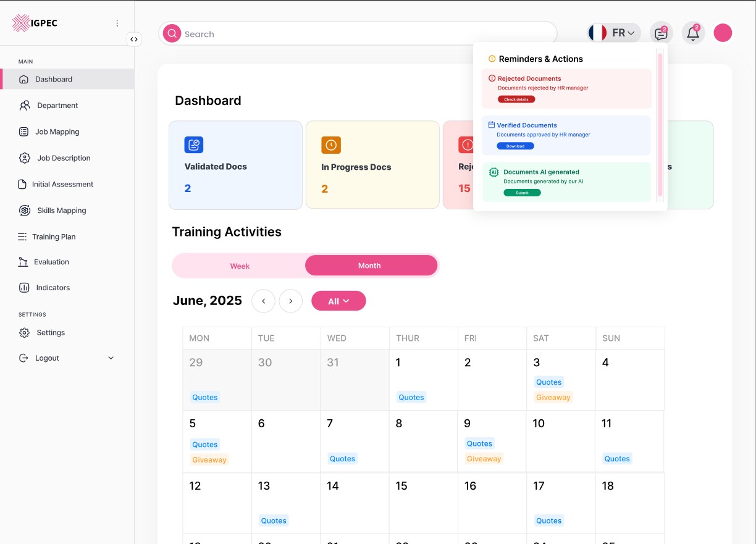Switch calendar to Month view

click(x=371, y=266)
